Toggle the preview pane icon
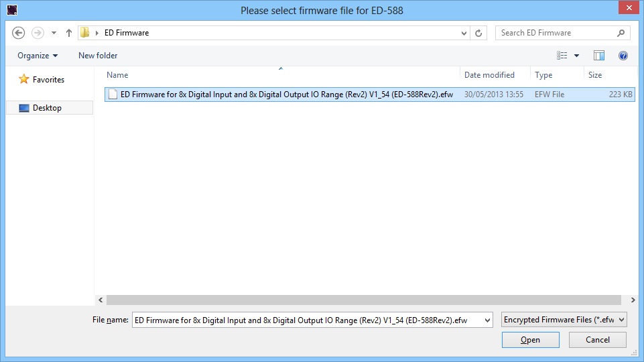 599,56
